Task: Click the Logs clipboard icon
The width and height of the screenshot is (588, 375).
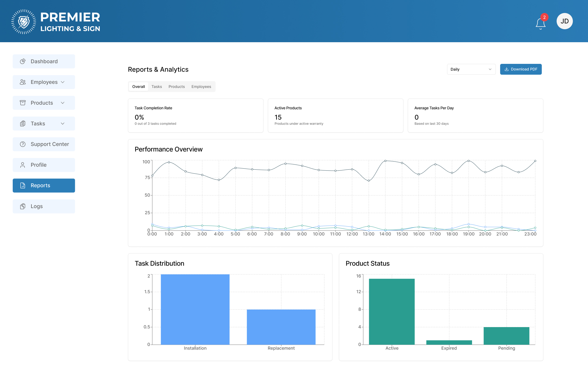Action: [x=23, y=206]
